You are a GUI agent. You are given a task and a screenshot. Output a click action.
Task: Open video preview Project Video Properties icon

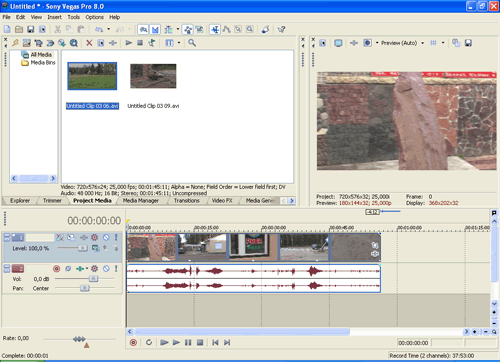(x=323, y=43)
